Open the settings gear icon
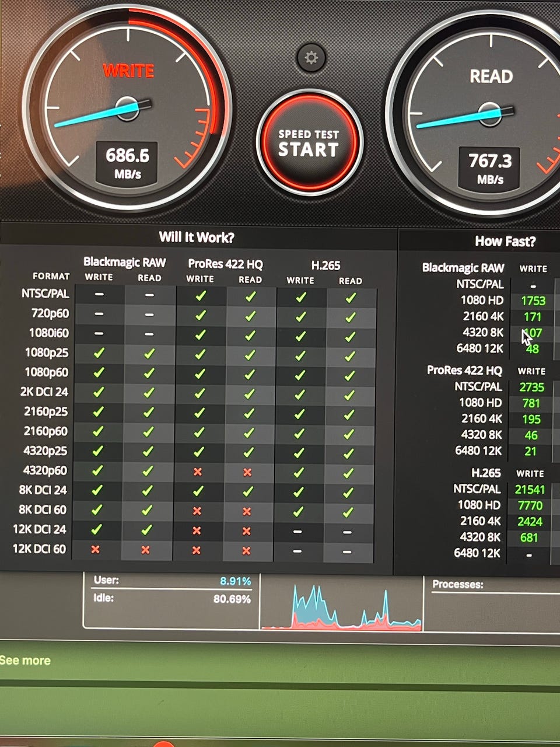 (311, 57)
